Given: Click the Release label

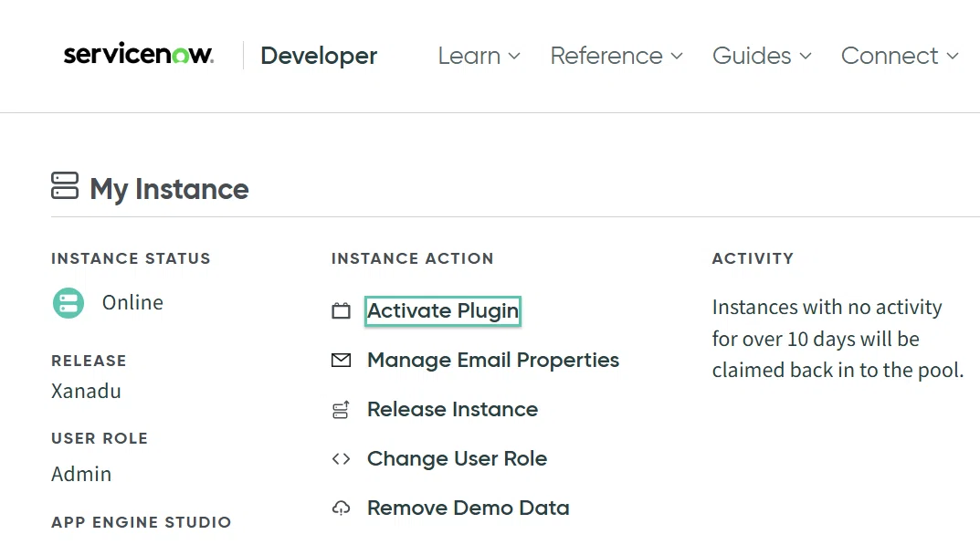Looking at the screenshot, I should pos(89,362).
